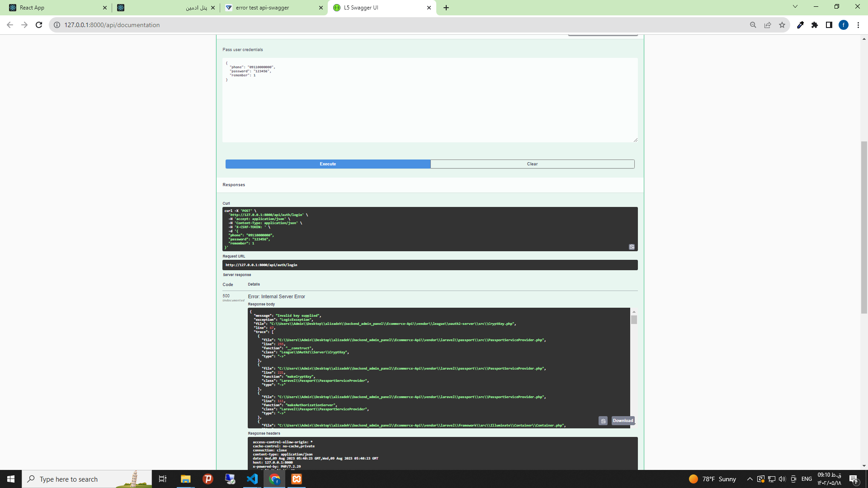Open the Chrome extensions puzzle icon
Screen dimensions: 868x488
[815, 25]
